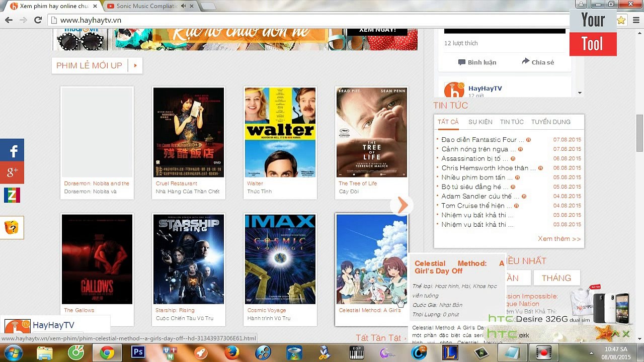Click the Chia sẻ share button
Image resolution: width=644 pixels, height=362 pixels.
click(538, 62)
